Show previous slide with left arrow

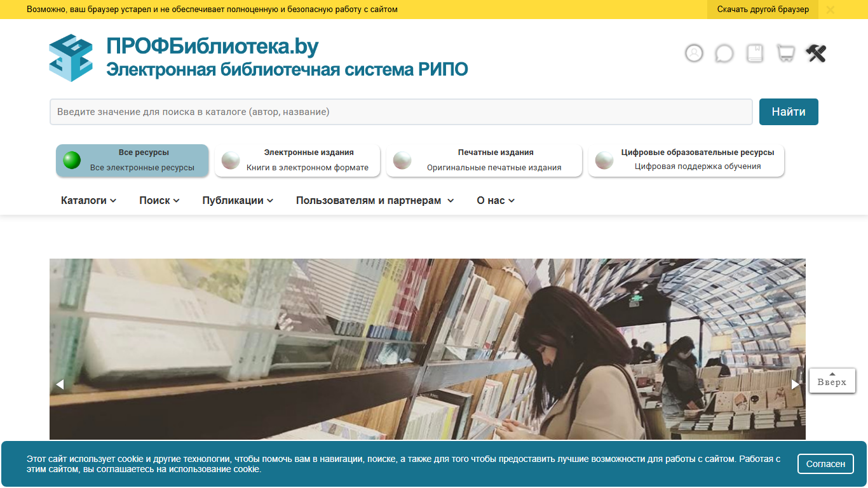pos(60,384)
